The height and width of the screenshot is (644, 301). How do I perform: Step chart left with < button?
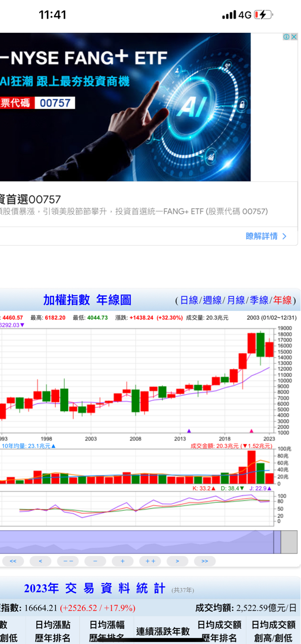[40, 560]
